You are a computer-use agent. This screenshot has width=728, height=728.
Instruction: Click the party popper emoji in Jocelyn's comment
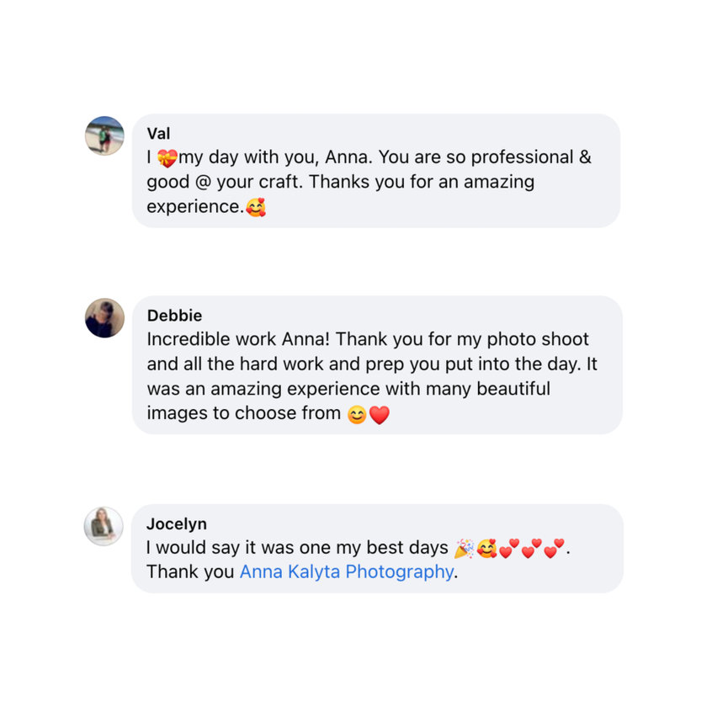464,549
